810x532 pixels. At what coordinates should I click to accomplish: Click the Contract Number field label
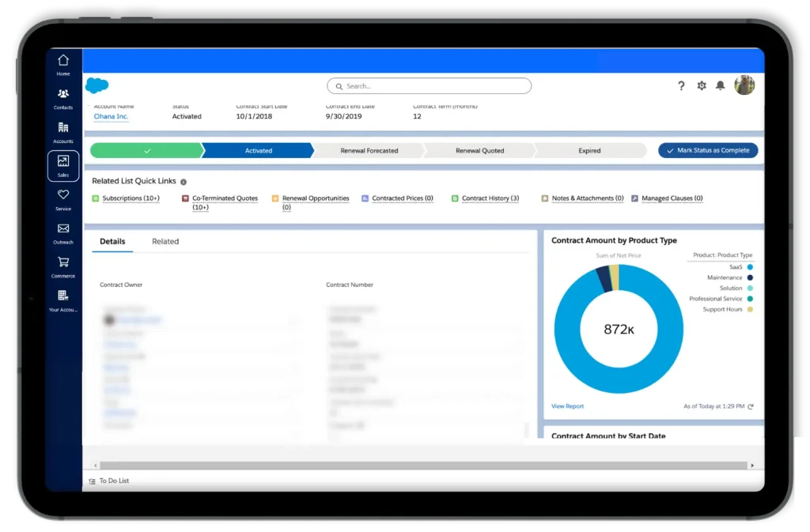click(349, 285)
